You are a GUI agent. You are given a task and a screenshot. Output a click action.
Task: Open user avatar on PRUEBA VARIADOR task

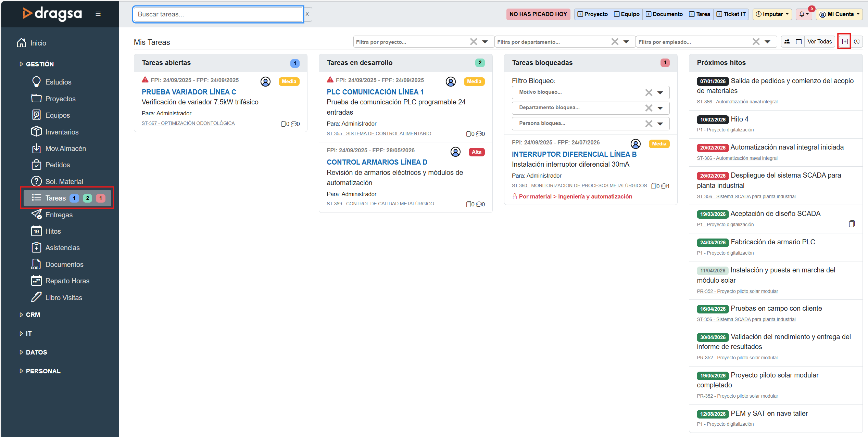(x=265, y=81)
